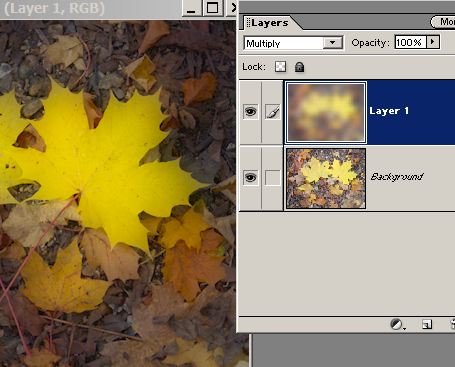This screenshot has width=455, height=367.
Task: Create a new layer with page icon
Action: (427, 324)
